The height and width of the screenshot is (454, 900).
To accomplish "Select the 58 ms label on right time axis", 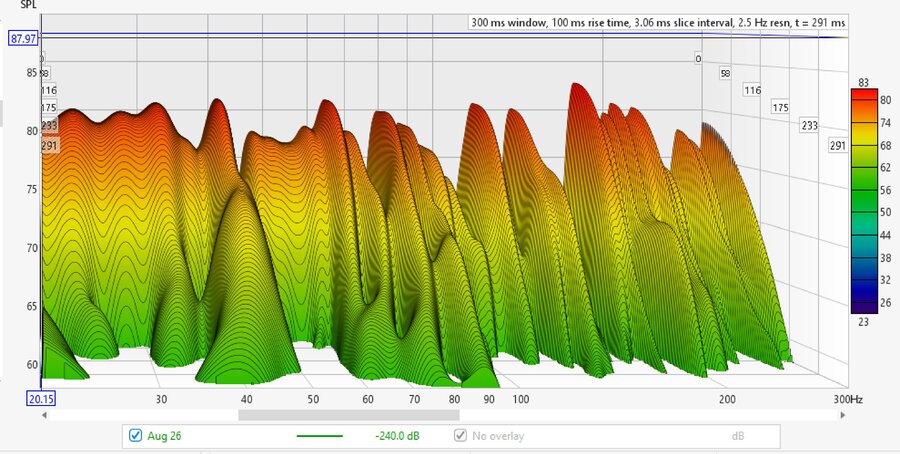I will click(725, 73).
